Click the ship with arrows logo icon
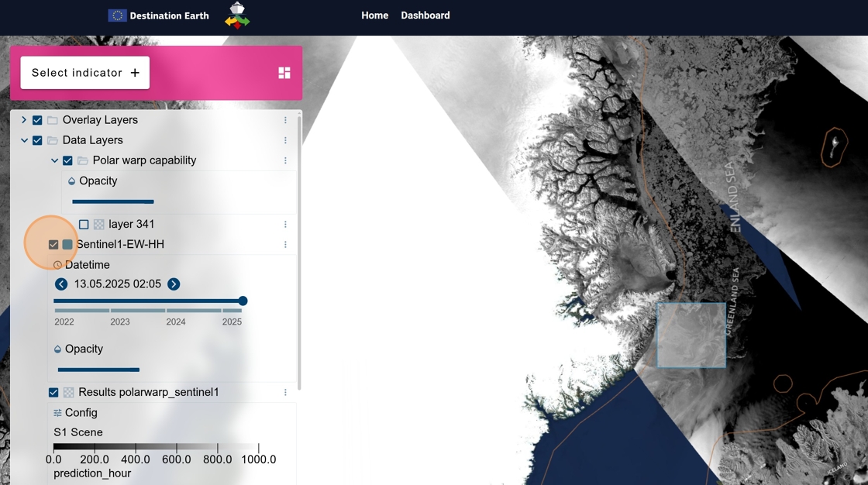 coord(237,15)
